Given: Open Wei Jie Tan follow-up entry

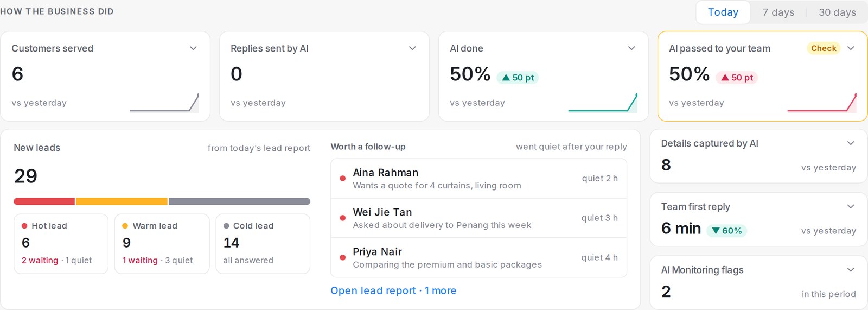Looking at the screenshot, I should (479, 218).
